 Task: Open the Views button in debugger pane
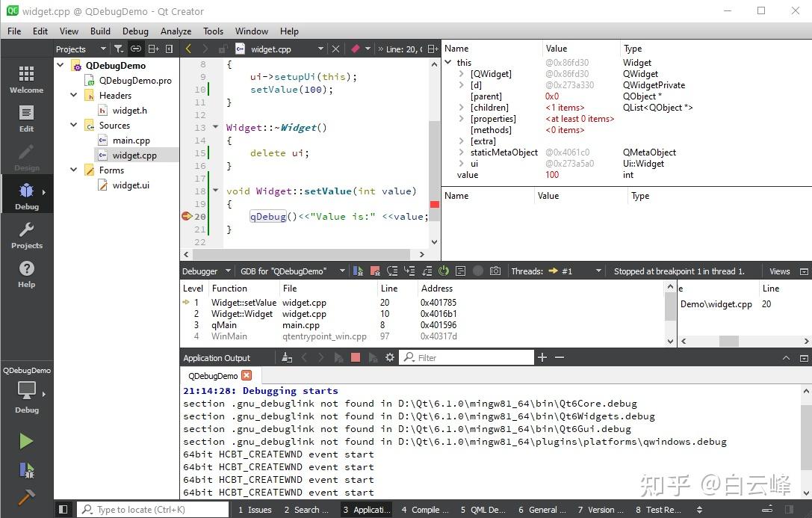point(781,271)
